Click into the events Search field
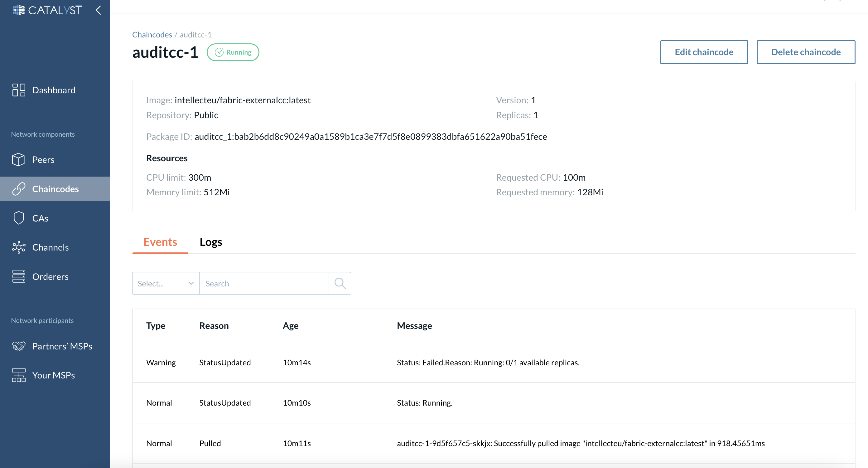Viewport: 868px width, 468px height. click(264, 283)
